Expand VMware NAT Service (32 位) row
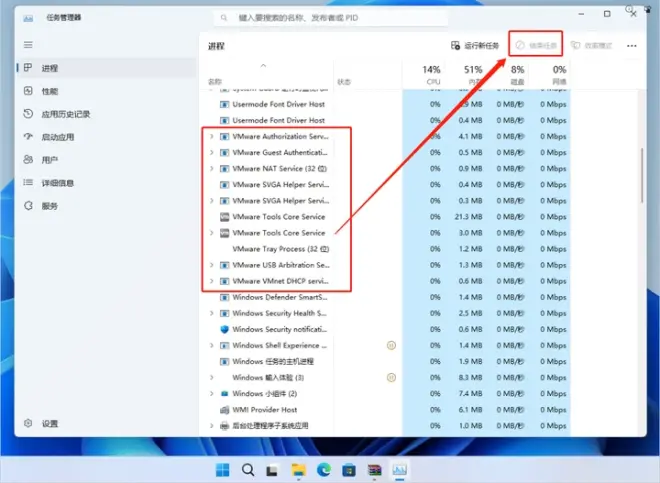 tap(211, 168)
